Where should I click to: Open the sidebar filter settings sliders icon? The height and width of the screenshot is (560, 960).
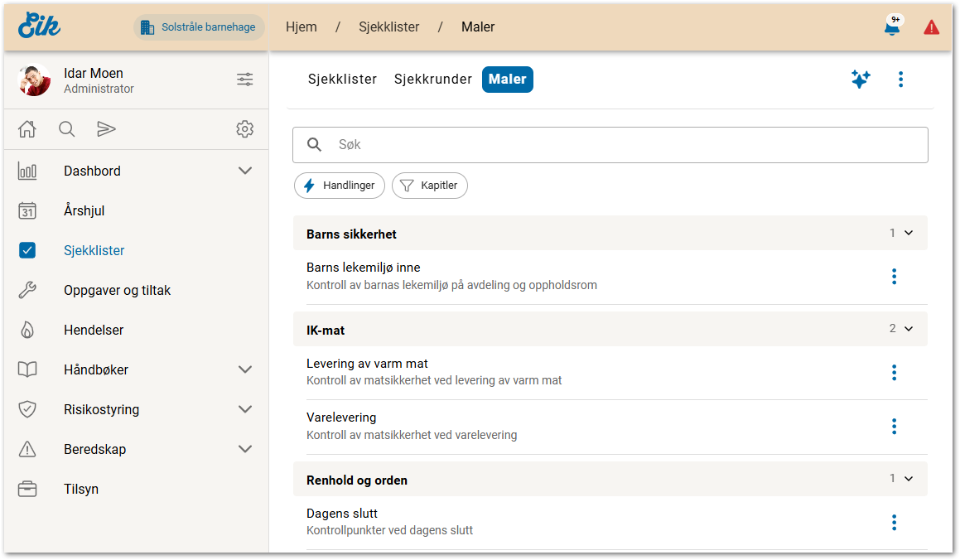245,80
